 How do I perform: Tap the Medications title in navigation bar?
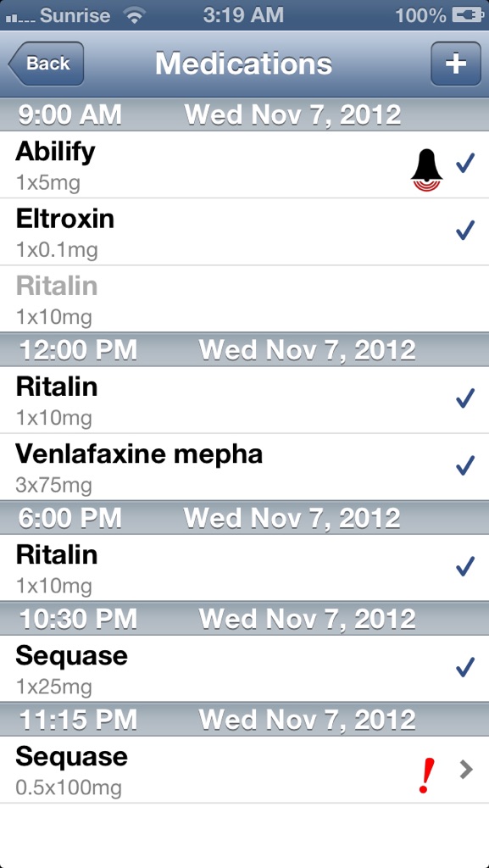[x=244, y=64]
